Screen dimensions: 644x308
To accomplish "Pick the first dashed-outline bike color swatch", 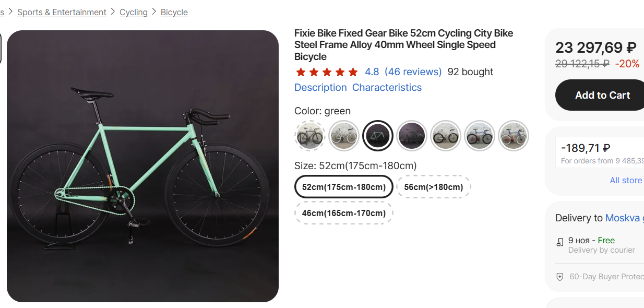I will [310, 136].
